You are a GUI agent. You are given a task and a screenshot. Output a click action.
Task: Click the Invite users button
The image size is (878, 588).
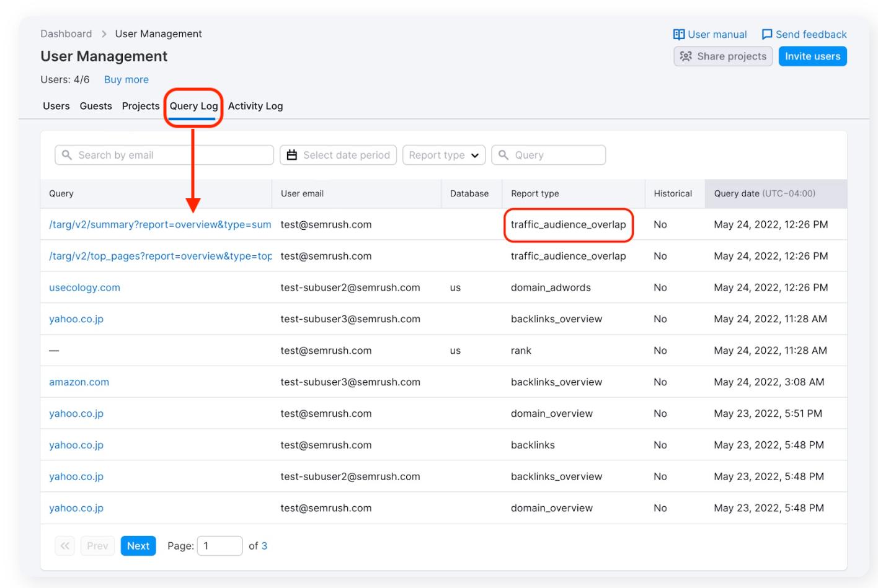(x=812, y=56)
